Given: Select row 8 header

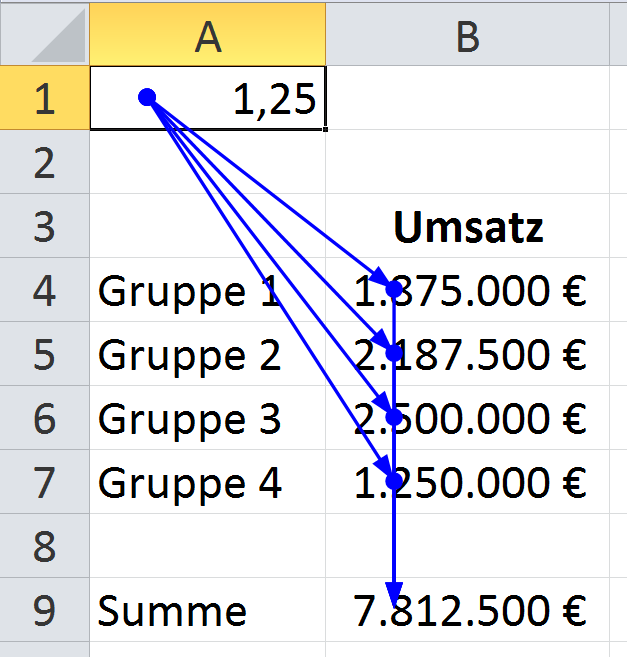Looking at the screenshot, I should click(x=44, y=546).
